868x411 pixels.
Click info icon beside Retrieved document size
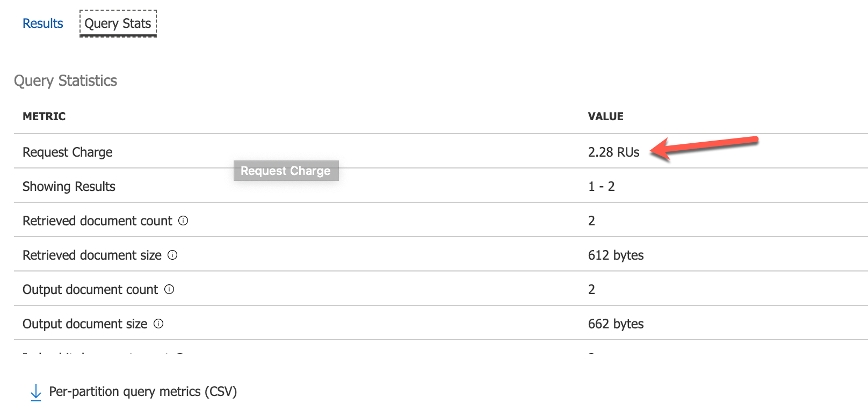point(172,255)
